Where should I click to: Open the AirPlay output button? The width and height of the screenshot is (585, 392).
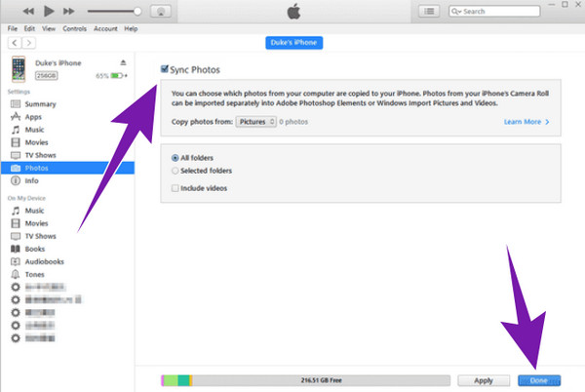[x=161, y=11]
